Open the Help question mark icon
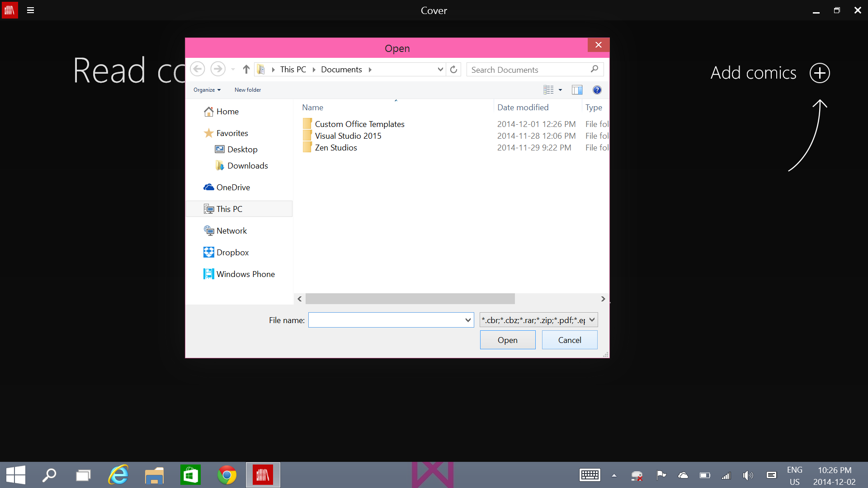The width and height of the screenshot is (868, 488). [x=597, y=90]
